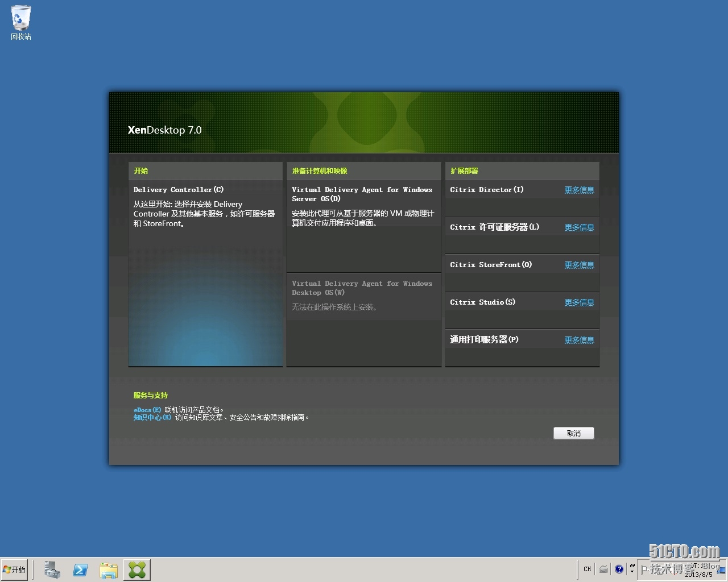728x582 pixels.
Task: Click the 扩展部署 panel header
Action: (522, 171)
